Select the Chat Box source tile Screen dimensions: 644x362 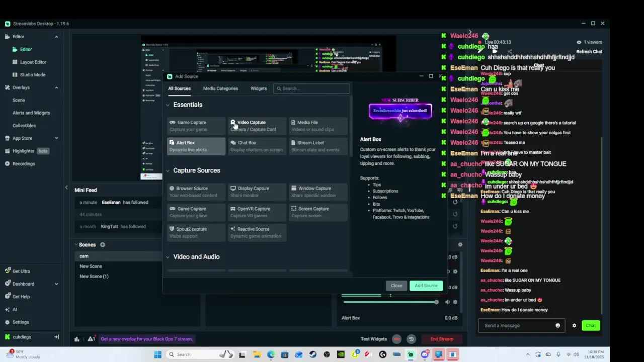257,146
